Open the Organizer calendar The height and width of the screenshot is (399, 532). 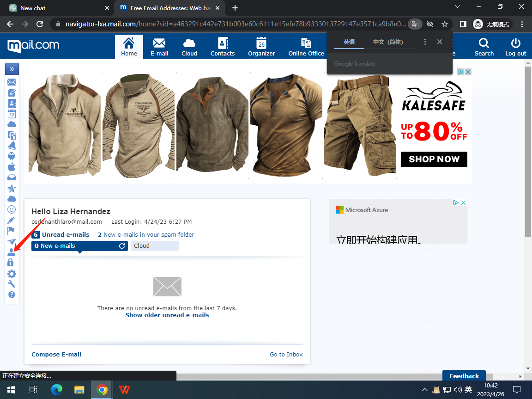[261, 47]
